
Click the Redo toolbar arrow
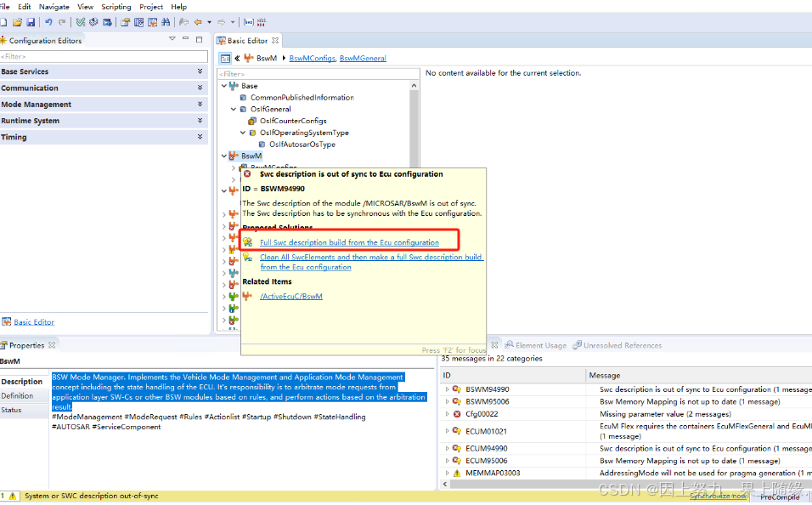click(62, 22)
